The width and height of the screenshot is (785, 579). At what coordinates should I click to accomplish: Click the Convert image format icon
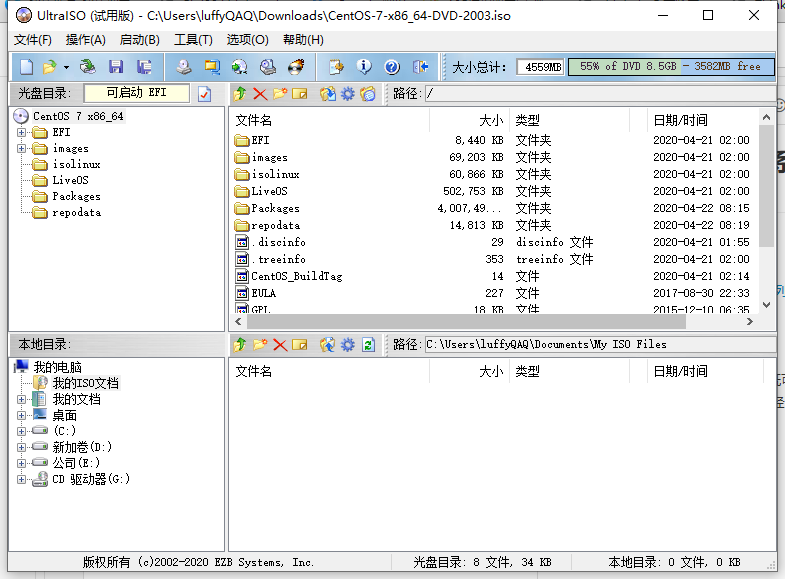click(240, 67)
